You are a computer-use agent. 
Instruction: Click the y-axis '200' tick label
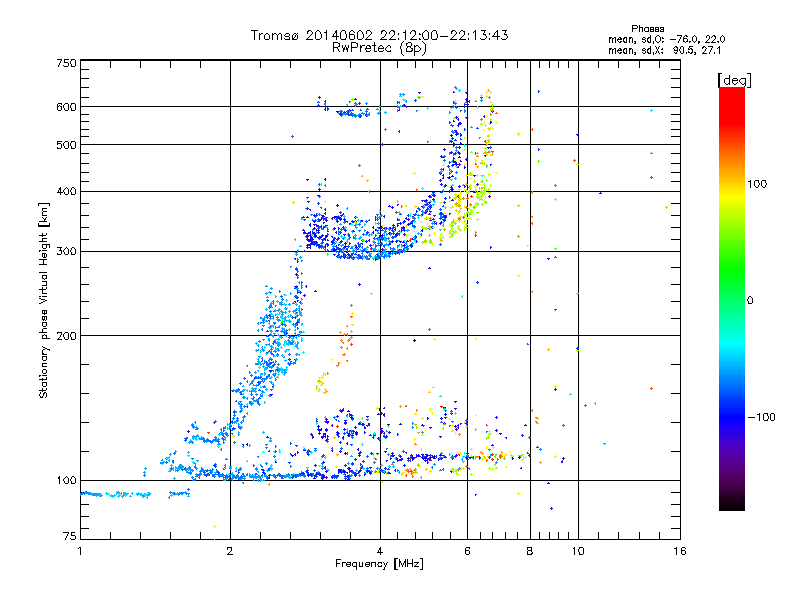click(x=67, y=336)
